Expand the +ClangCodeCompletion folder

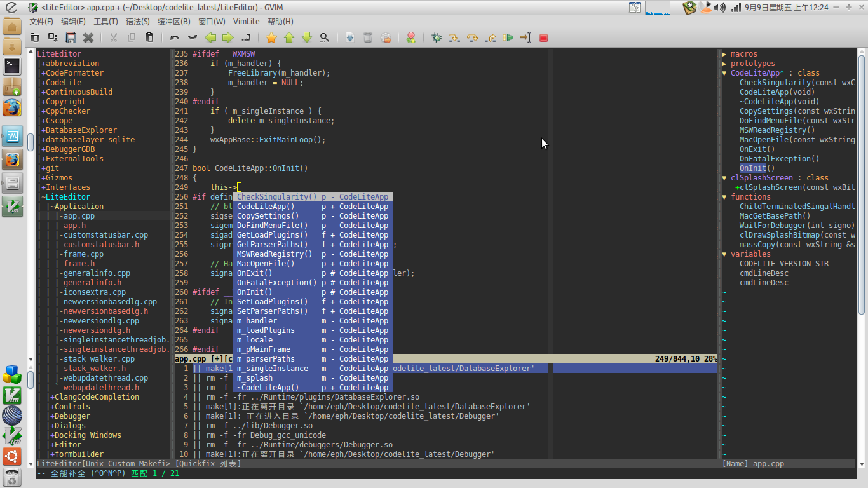95,397
